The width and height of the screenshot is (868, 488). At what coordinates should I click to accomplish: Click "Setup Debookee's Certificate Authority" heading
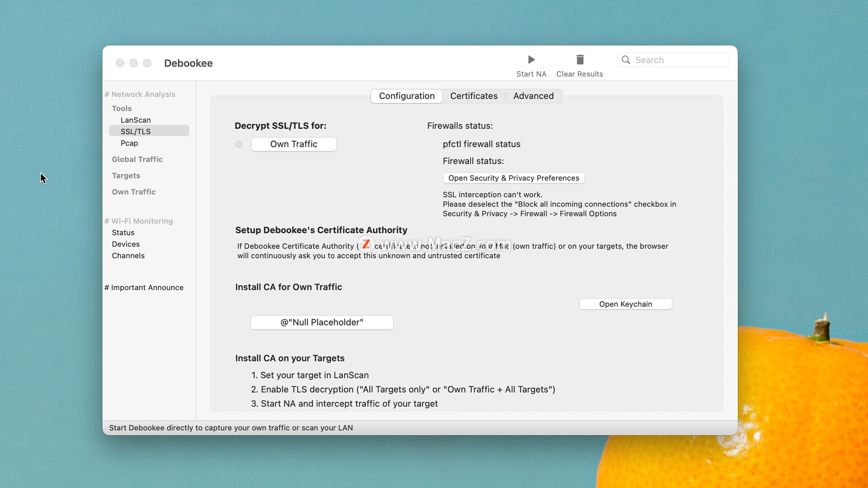321,230
